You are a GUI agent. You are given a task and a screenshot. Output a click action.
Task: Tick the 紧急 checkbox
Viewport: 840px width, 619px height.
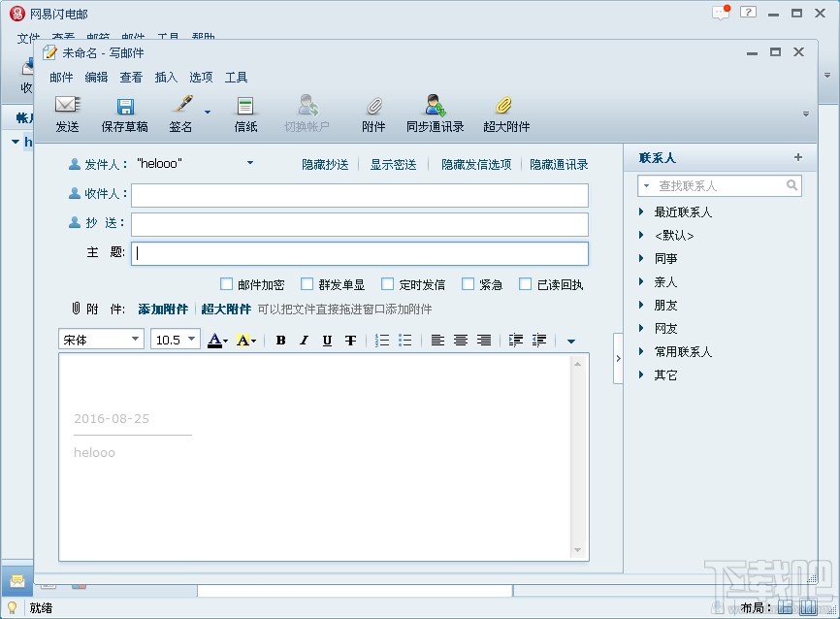tap(468, 283)
